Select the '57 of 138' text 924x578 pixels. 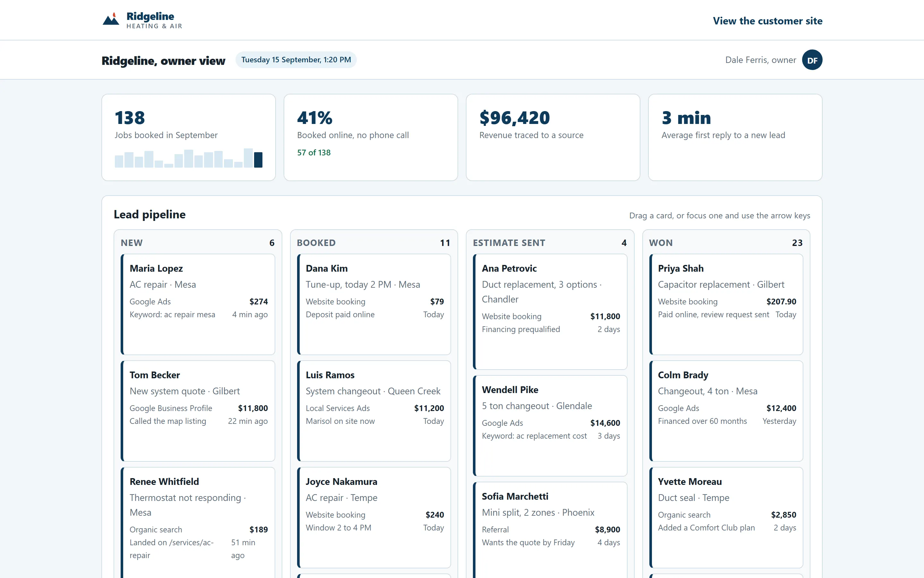(314, 153)
